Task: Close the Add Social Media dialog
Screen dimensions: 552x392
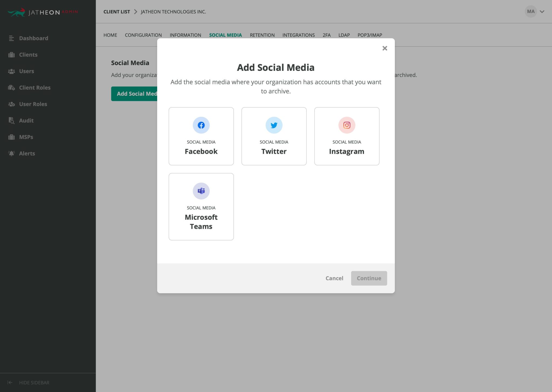Action: (385, 48)
